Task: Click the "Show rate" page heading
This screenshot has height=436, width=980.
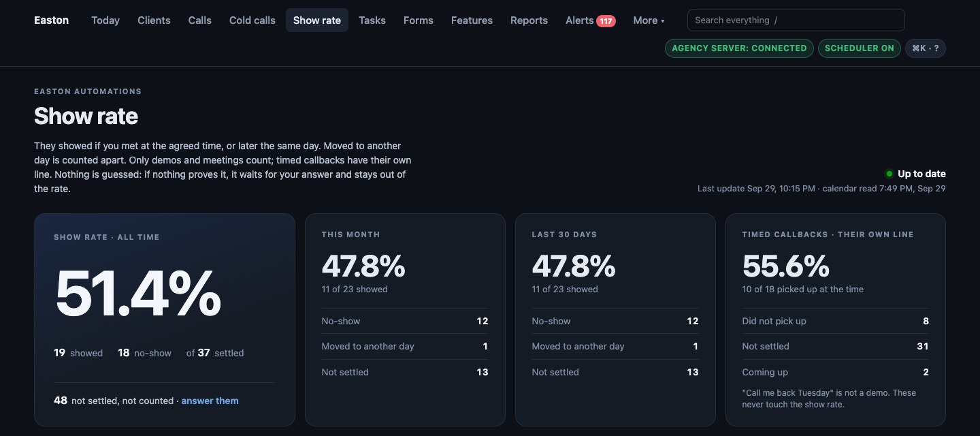Action: (x=86, y=116)
